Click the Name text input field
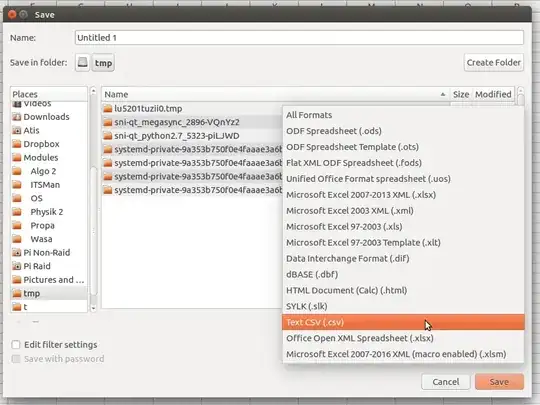 pos(299,38)
